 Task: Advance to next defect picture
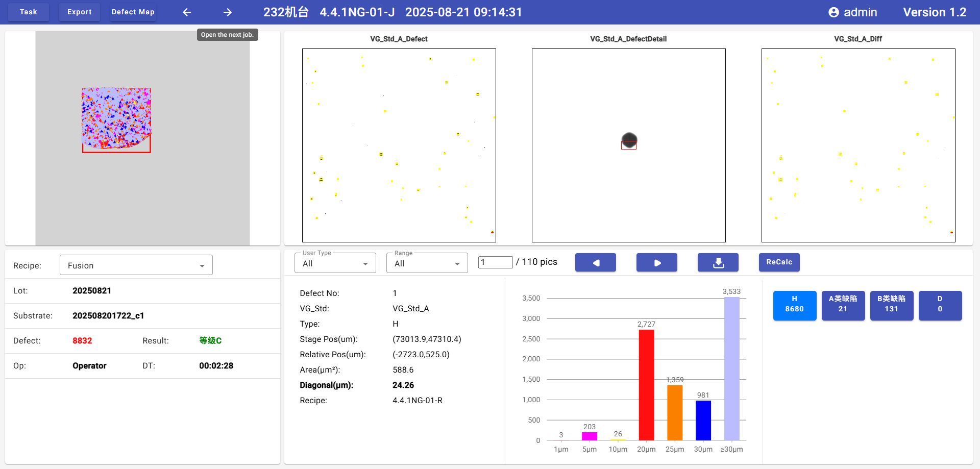pyautogui.click(x=656, y=262)
